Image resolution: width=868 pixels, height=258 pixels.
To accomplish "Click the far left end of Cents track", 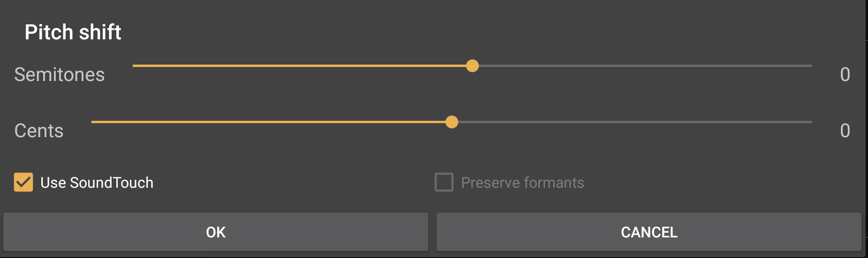I will click(x=94, y=122).
